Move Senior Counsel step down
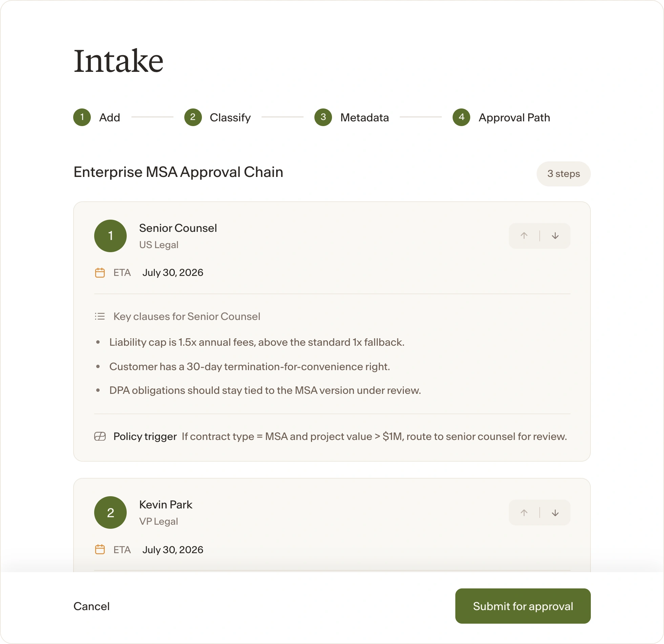The image size is (664, 644). (x=555, y=236)
